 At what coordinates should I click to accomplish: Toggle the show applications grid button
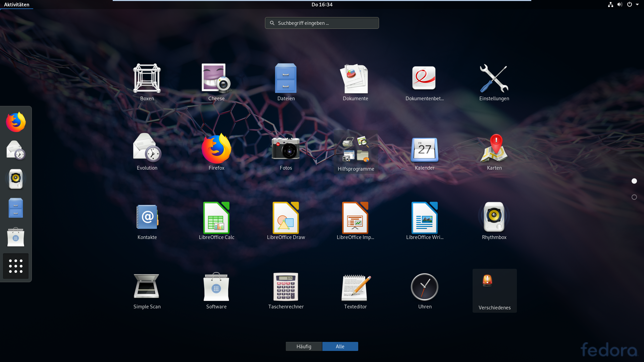pos(16,266)
